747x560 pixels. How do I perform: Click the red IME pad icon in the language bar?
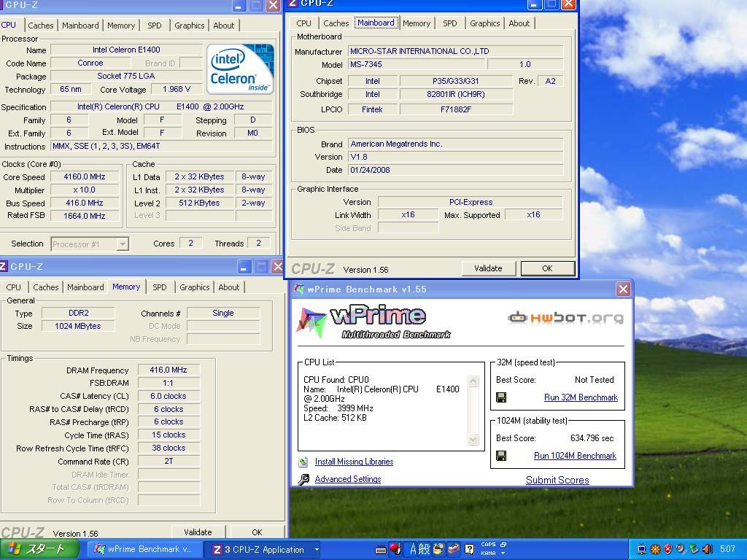395,549
